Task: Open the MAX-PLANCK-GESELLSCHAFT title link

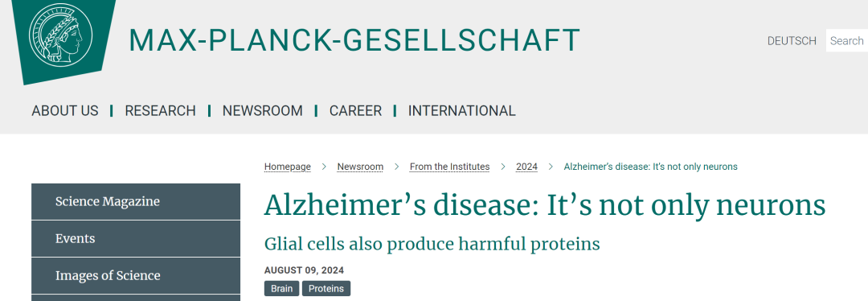Action: point(354,40)
